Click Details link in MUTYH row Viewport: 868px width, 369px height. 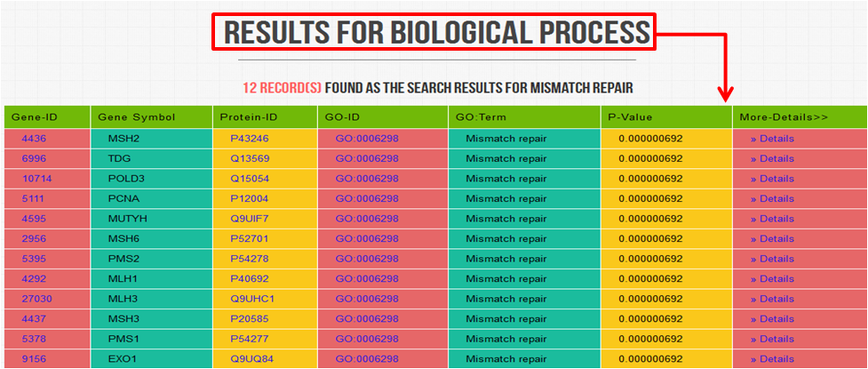[772, 219]
